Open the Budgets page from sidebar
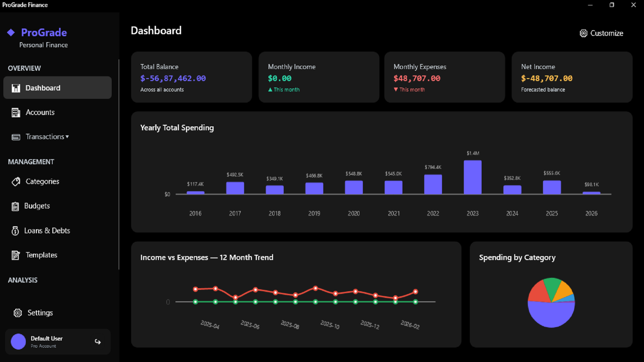The image size is (644, 362). coord(37,206)
